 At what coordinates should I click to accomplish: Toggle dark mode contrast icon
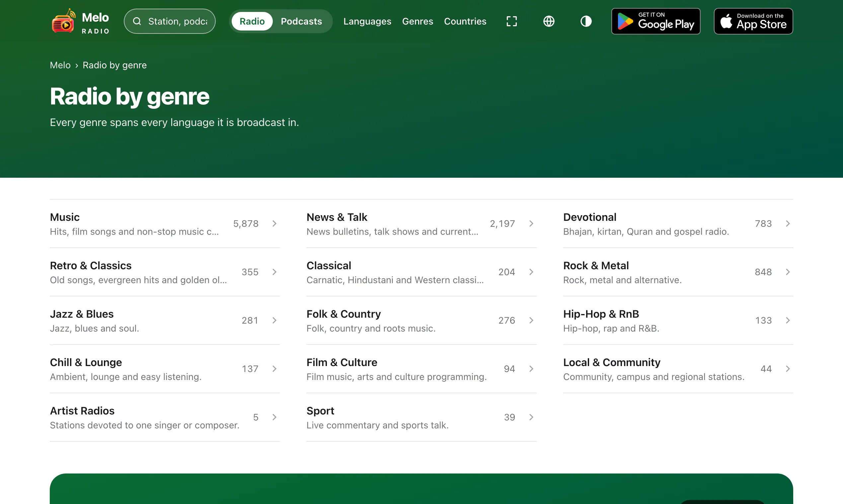586,22
